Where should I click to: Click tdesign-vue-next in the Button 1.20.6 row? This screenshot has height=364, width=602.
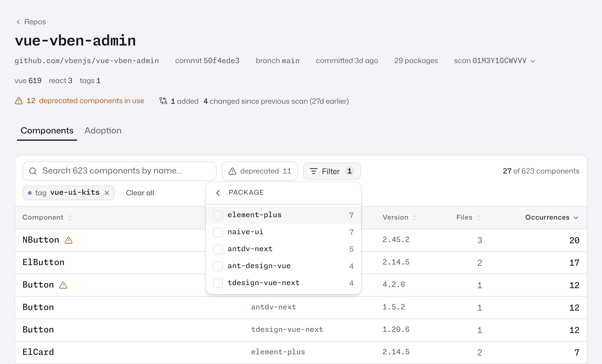click(x=287, y=330)
